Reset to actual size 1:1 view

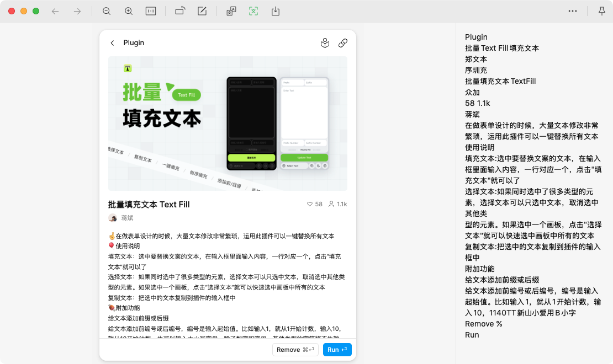(x=151, y=12)
